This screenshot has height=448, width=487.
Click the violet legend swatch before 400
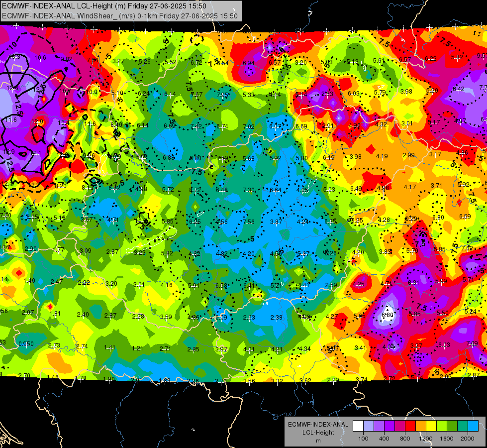click(x=379, y=426)
